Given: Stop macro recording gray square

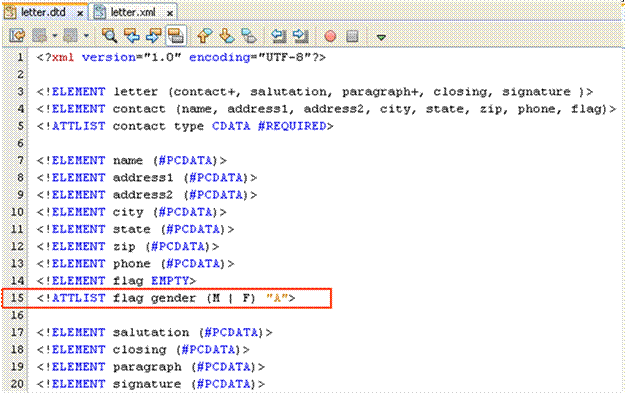Looking at the screenshot, I should (352, 36).
